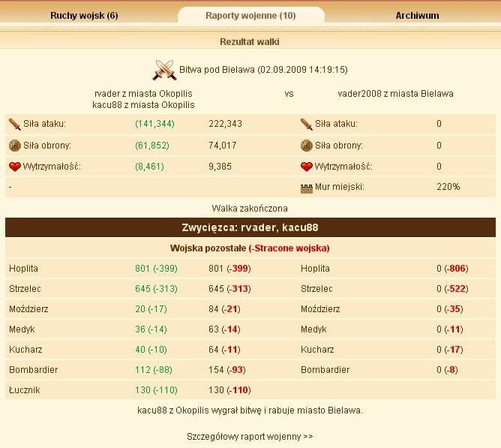
Task: Click Łucznik total 130 (-110) in black
Action: pos(229,390)
